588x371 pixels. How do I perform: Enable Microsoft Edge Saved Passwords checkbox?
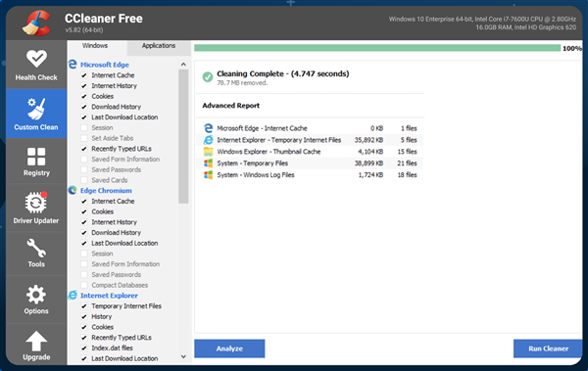click(84, 169)
